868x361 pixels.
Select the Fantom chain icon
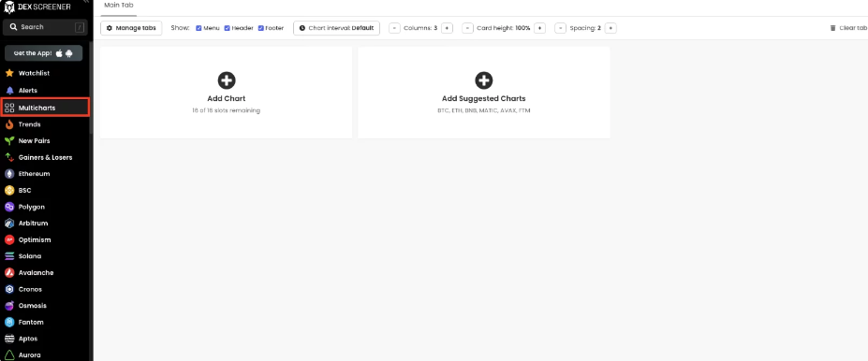9,322
